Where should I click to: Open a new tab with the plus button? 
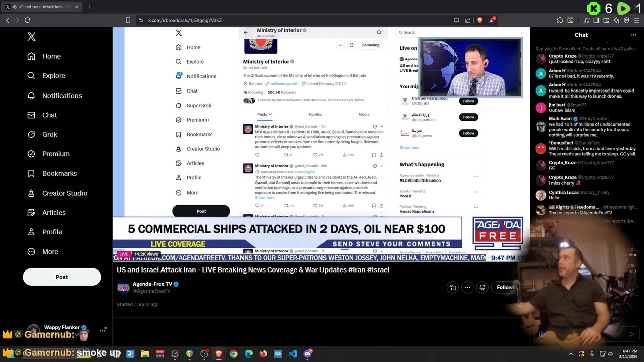coord(89,7)
